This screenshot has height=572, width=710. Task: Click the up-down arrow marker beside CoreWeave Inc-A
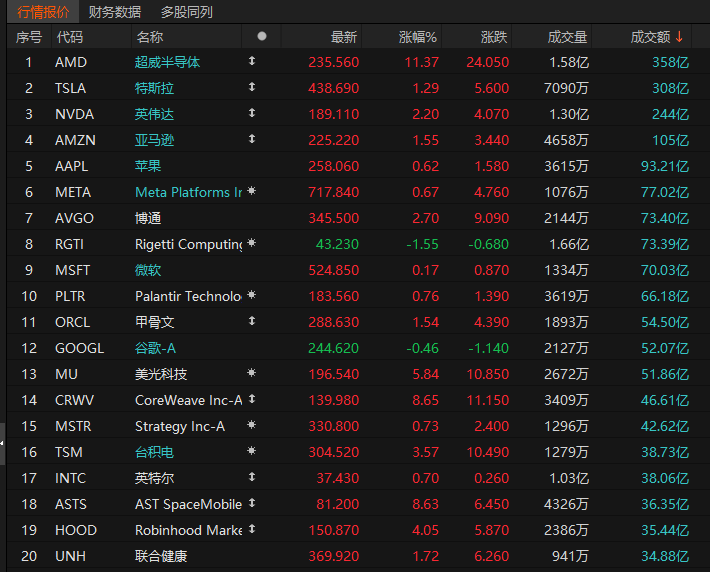pos(251,400)
